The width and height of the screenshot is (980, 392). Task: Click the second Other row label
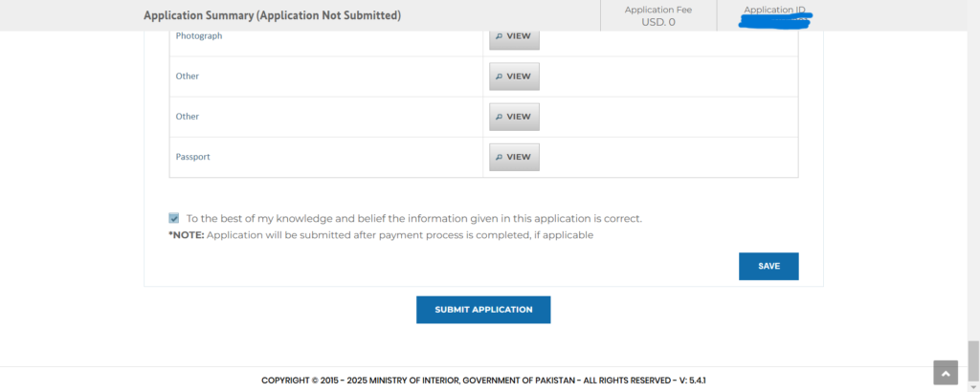(x=188, y=117)
